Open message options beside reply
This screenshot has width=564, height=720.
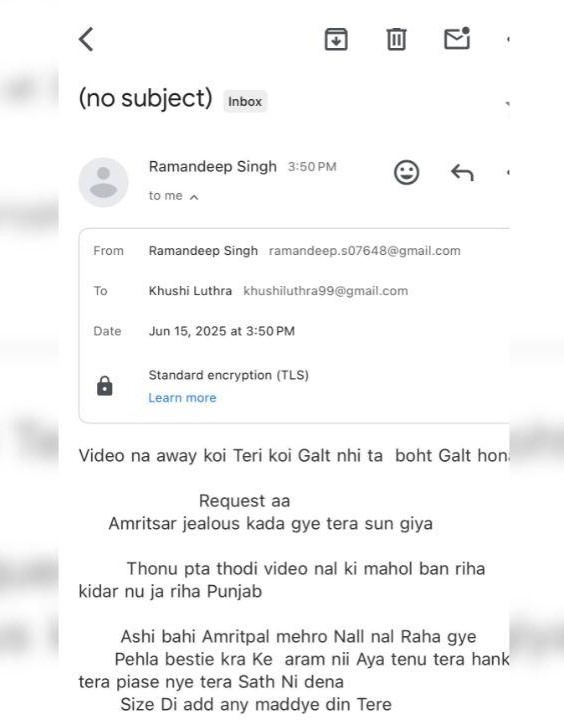coord(507,173)
